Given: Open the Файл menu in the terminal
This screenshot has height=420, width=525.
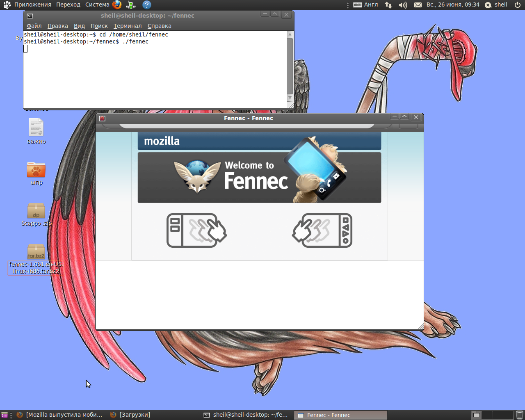Looking at the screenshot, I should click(34, 26).
